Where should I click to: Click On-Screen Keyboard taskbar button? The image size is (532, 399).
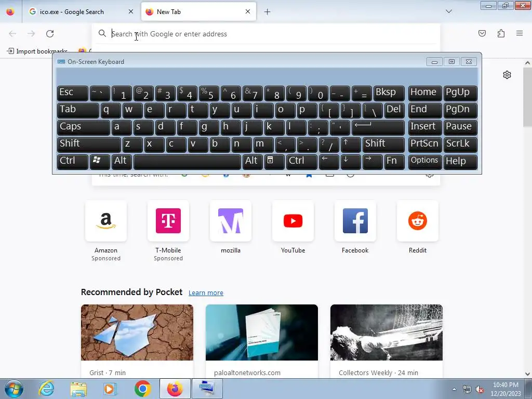click(207, 389)
